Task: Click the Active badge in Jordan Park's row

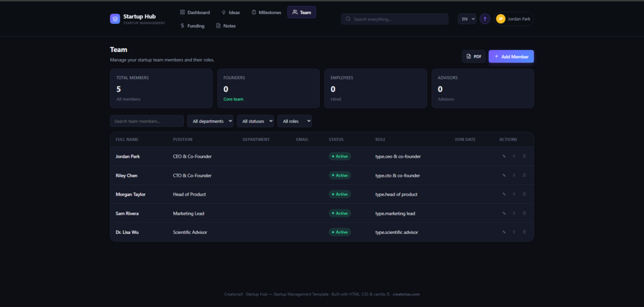Action: tap(340, 156)
